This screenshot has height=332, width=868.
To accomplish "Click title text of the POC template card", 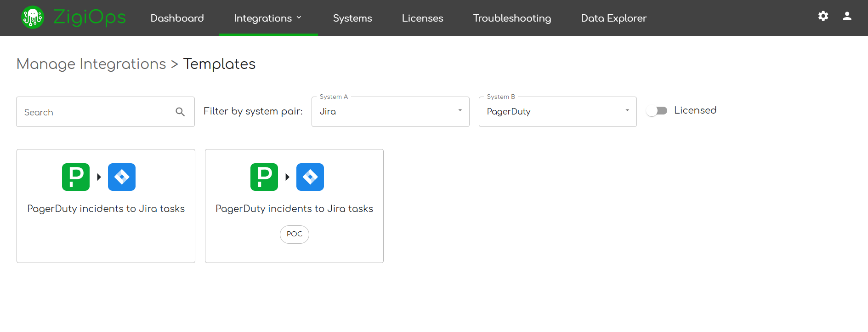I will (294, 209).
